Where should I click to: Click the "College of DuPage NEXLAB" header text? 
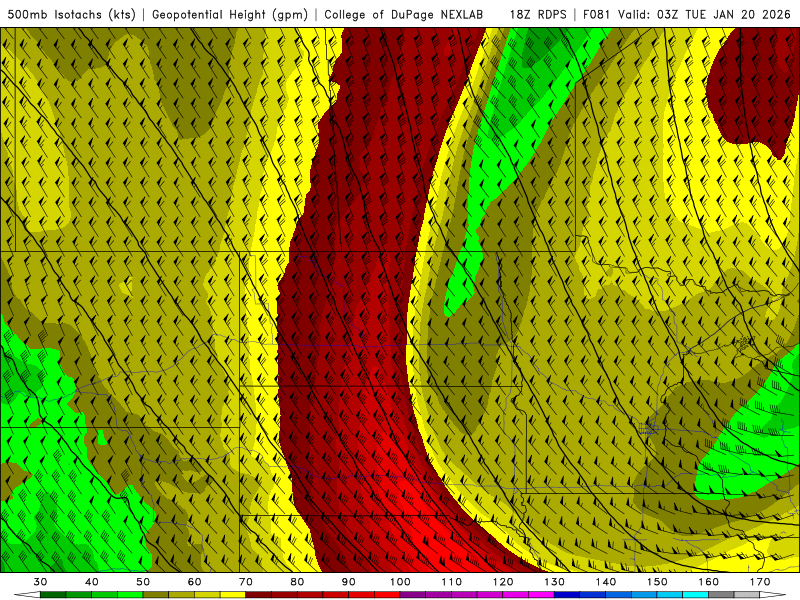coord(404,14)
